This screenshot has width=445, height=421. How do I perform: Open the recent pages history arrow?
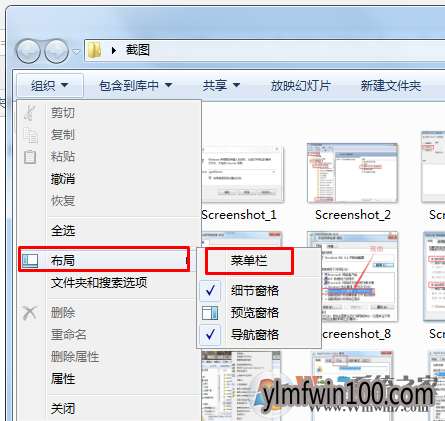pyautogui.click(x=76, y=52)
